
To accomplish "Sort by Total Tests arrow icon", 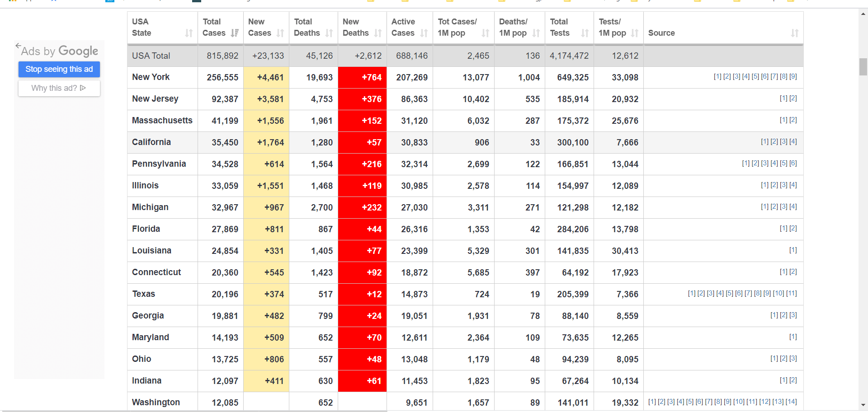I will [x=585, y=33].
